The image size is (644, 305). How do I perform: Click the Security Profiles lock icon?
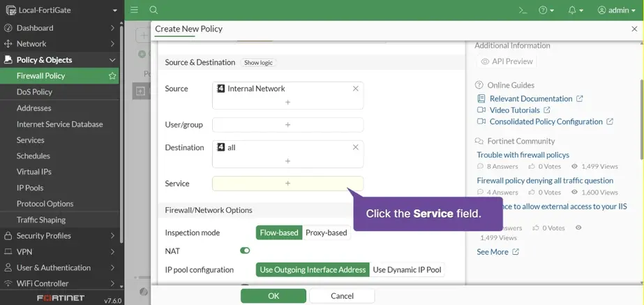point(8,236)
